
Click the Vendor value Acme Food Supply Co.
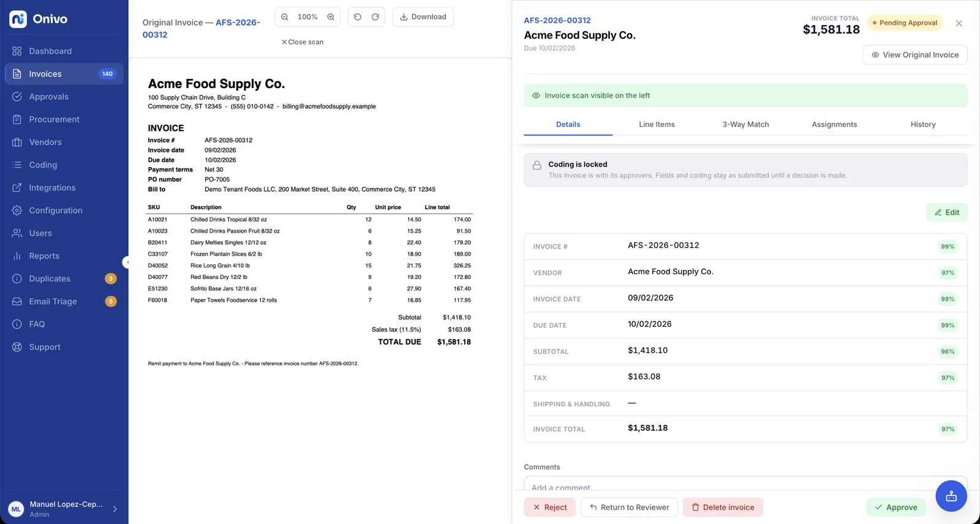(x=671, y=272)
